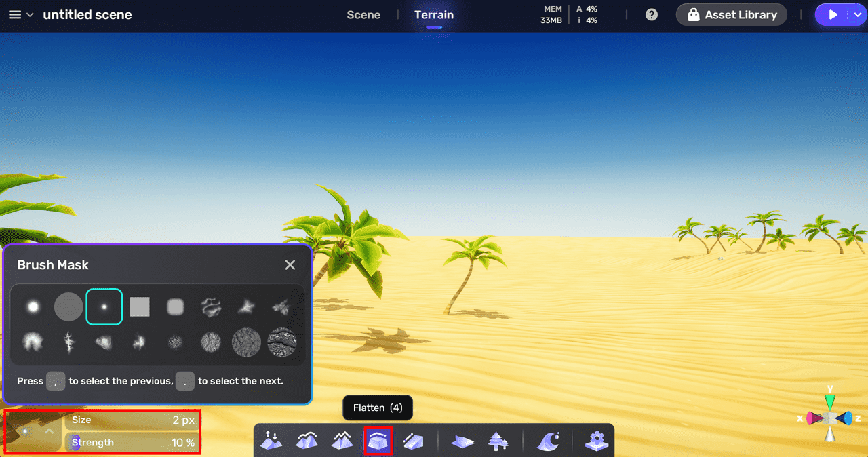This screenshot has width=868, height=457.
Task: Choose the solid circle brush mask
Action: (68, 307)
